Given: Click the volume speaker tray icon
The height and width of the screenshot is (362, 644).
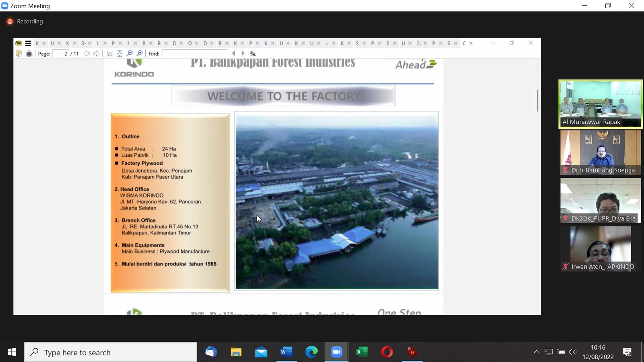Looking at the screenshot, I should [x=573, y=352].
